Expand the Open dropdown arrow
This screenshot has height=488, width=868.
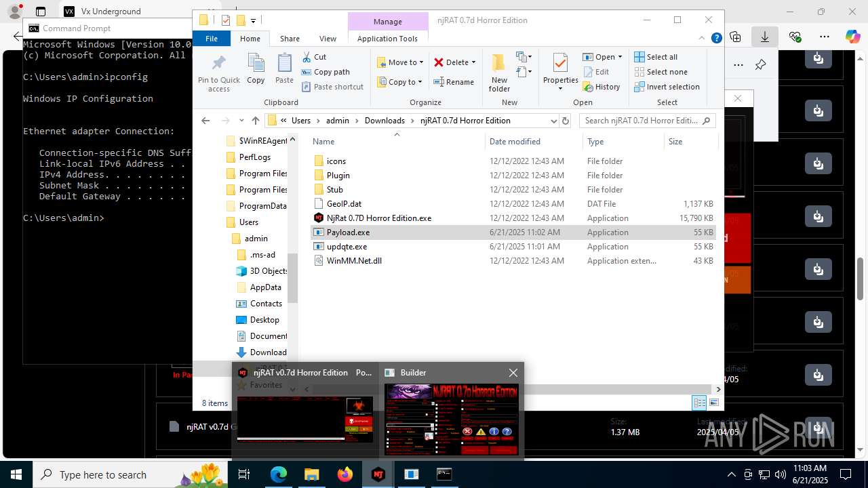tap(620, 57)
